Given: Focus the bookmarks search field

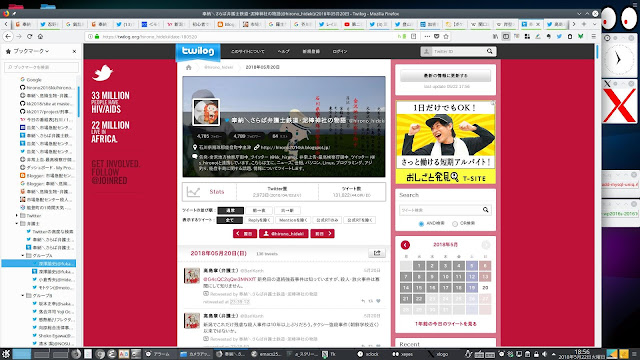Looking at the screenshot, I should 41,67.
